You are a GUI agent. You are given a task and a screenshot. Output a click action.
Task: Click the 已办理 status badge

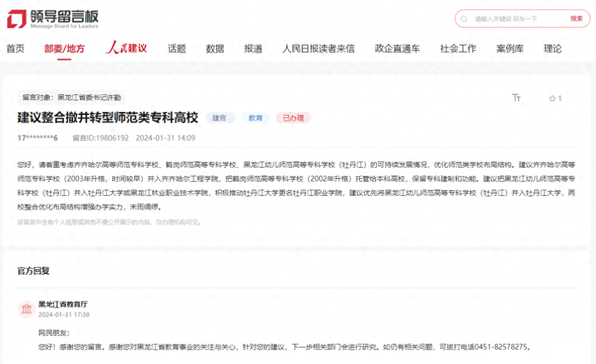pos(293,117)
